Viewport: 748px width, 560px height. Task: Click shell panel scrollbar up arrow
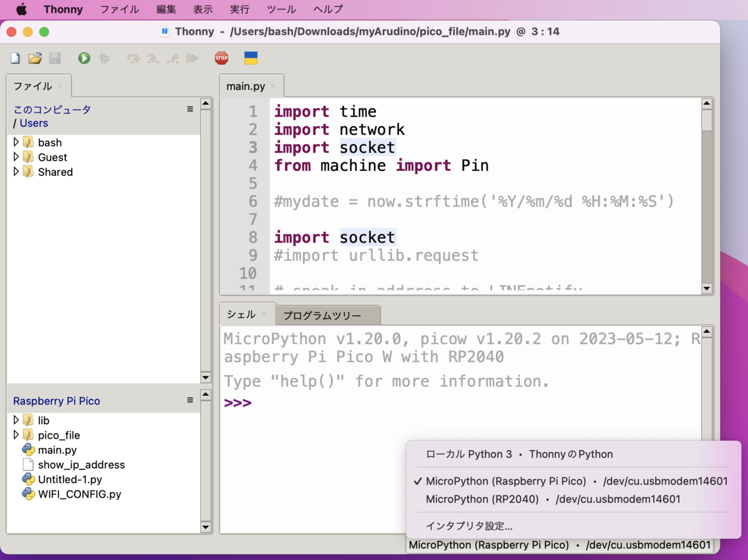tap(707, 332)
